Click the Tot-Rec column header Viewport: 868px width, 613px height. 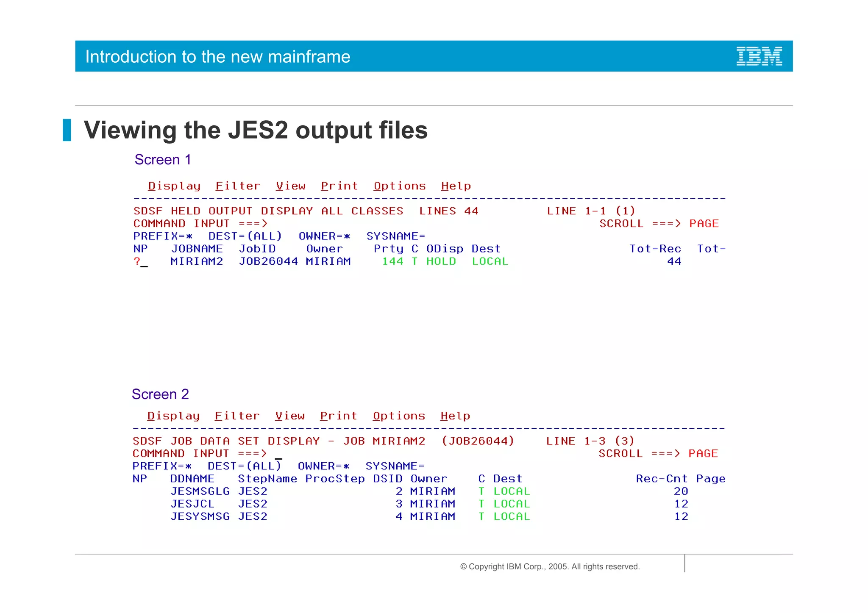[x=655, y=249]
